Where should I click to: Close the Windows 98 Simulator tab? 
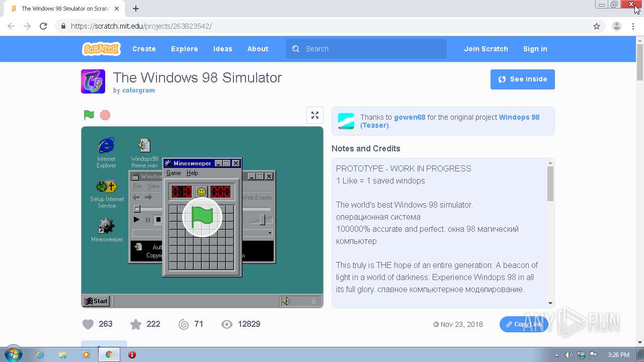(117, 9)
